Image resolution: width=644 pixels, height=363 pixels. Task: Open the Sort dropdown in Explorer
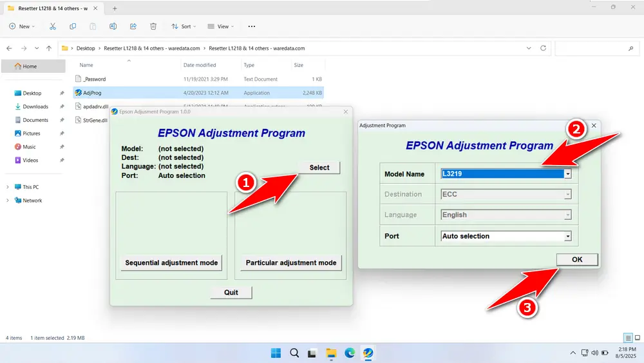pyautogui.click(x=184, y=26)
